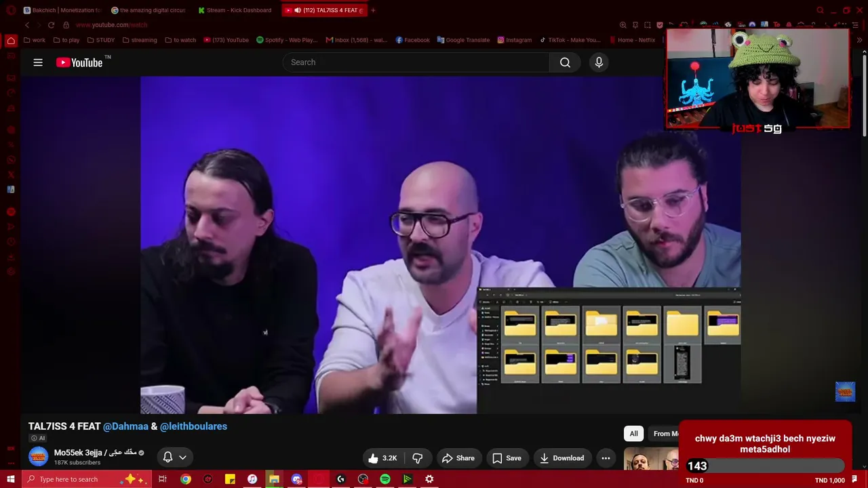Image resolution: width=868 pixels, height=488 pixels.
Task: Open the STUDY bookmarks folder
Action: point(101,40)
